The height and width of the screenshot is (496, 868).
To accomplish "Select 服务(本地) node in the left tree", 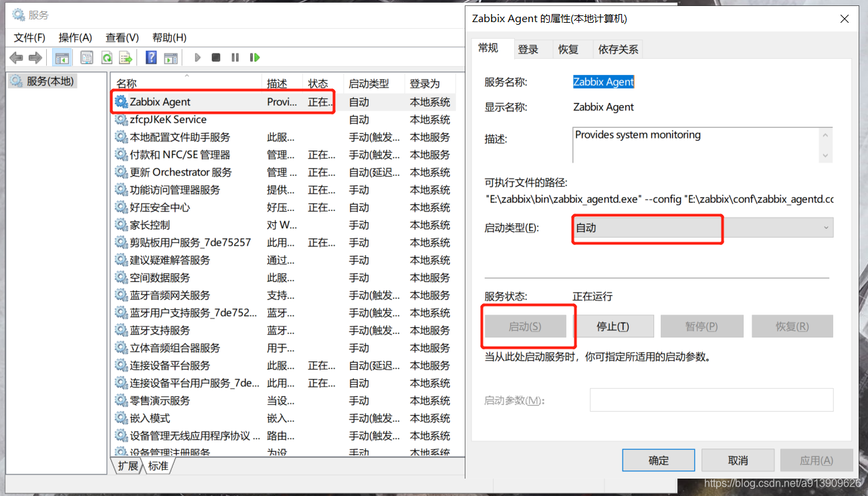I will (43, 82).
